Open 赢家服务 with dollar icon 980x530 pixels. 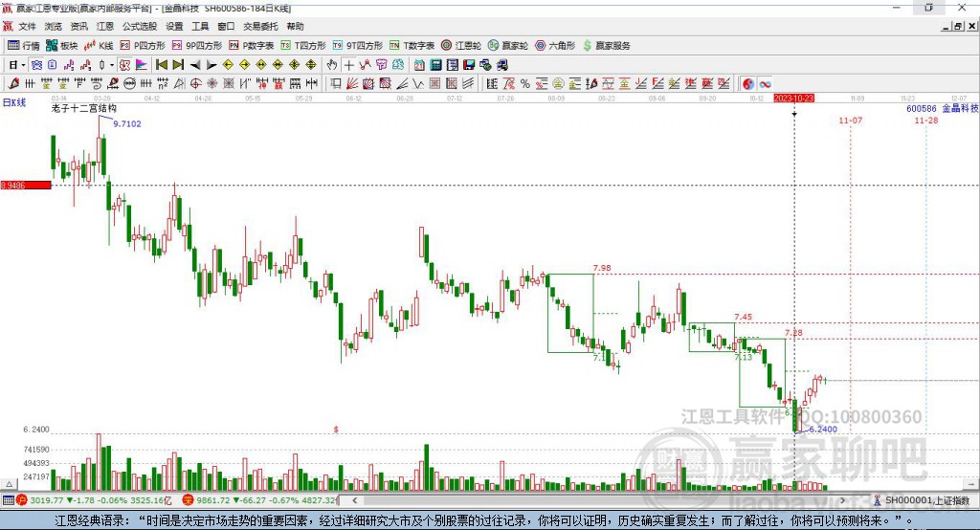pos(607,46)
